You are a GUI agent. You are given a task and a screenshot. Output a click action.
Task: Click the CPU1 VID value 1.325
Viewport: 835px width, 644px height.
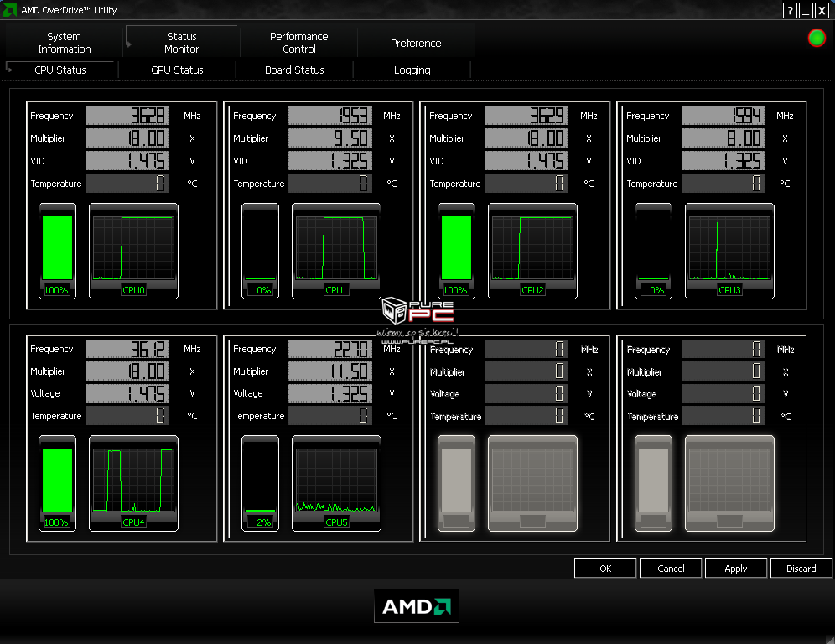[x=330, y=161]
